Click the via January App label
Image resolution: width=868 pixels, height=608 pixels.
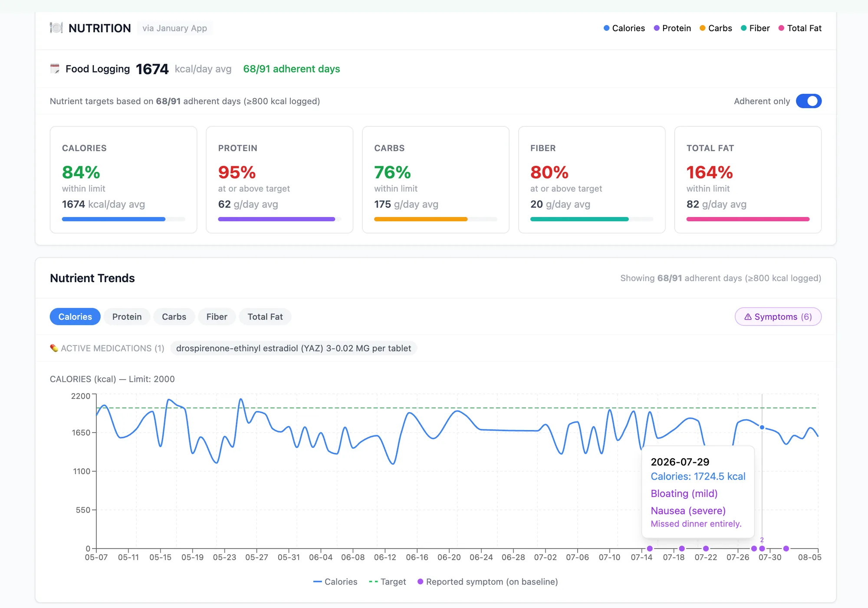[x=174, y=28]
